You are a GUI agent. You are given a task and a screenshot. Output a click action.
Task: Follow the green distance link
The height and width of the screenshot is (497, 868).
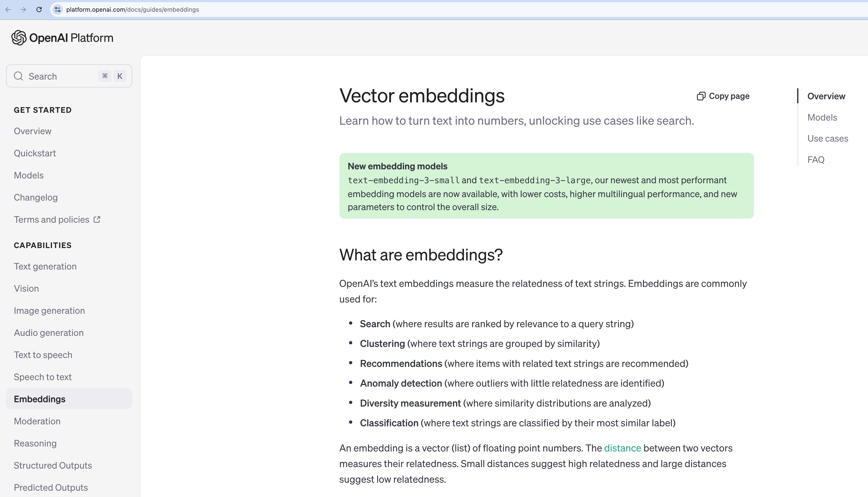622,448
